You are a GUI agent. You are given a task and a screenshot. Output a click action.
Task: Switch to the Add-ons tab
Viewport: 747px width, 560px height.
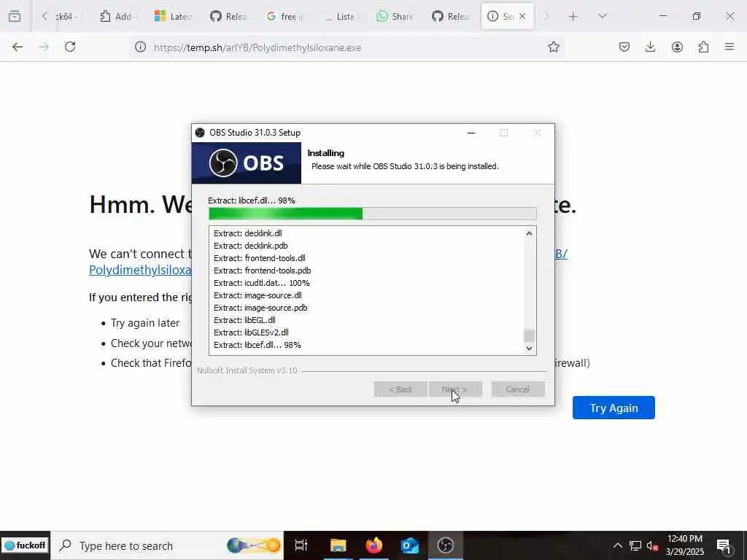[117, 16]
